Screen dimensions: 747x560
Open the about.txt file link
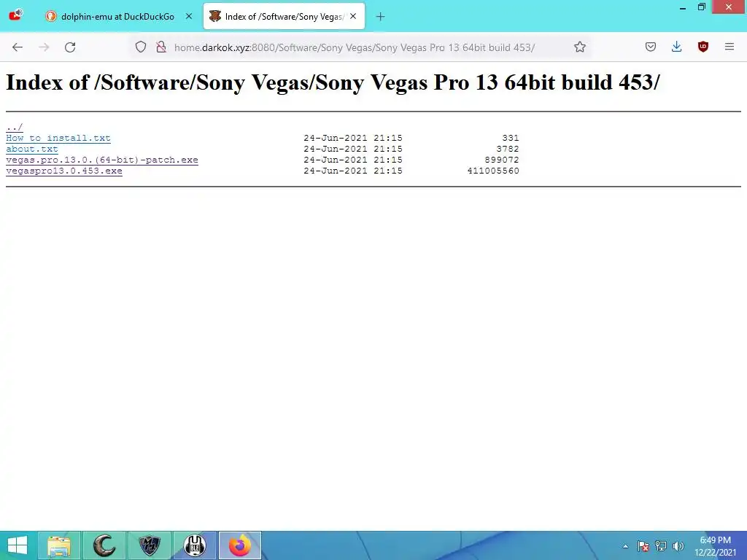(x=32, y=149)
